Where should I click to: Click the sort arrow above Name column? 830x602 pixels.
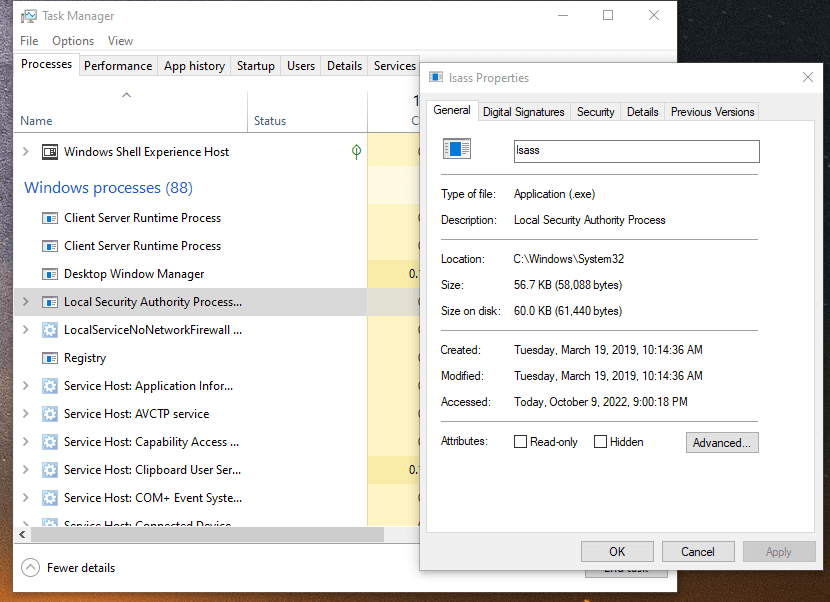tap(126, 95)
